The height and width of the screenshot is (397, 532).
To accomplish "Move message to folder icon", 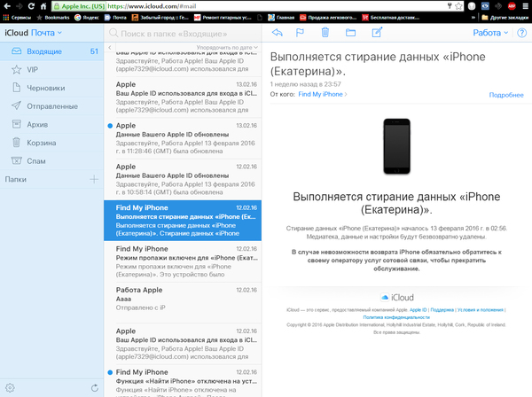I will tap(350, 33).
